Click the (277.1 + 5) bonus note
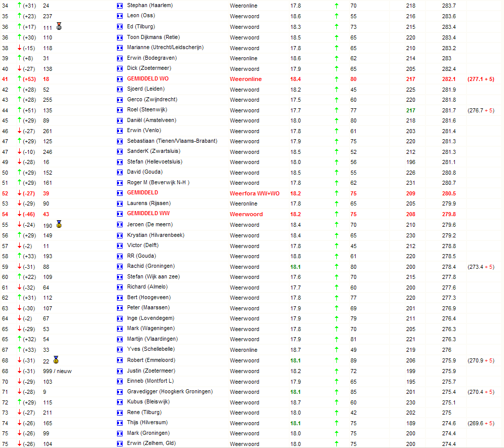Image resolution: width=504 pixels, height=448 pixels. pos(481,79)
